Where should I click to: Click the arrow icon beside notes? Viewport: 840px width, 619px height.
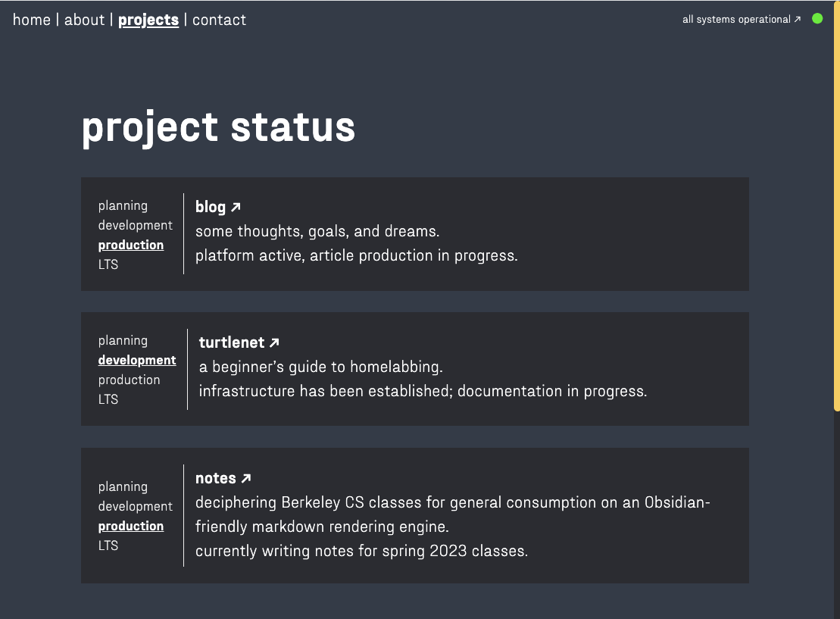coord(246,478)
